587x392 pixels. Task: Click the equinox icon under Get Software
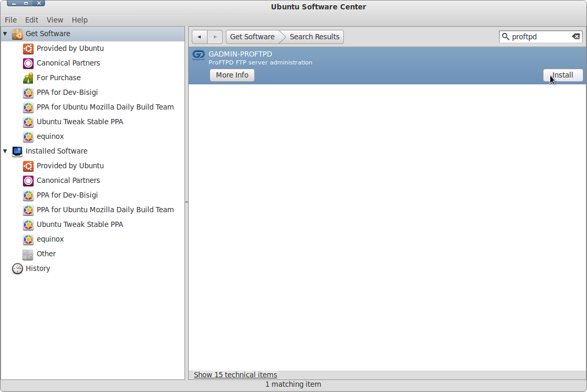click(x=28, y=137)
